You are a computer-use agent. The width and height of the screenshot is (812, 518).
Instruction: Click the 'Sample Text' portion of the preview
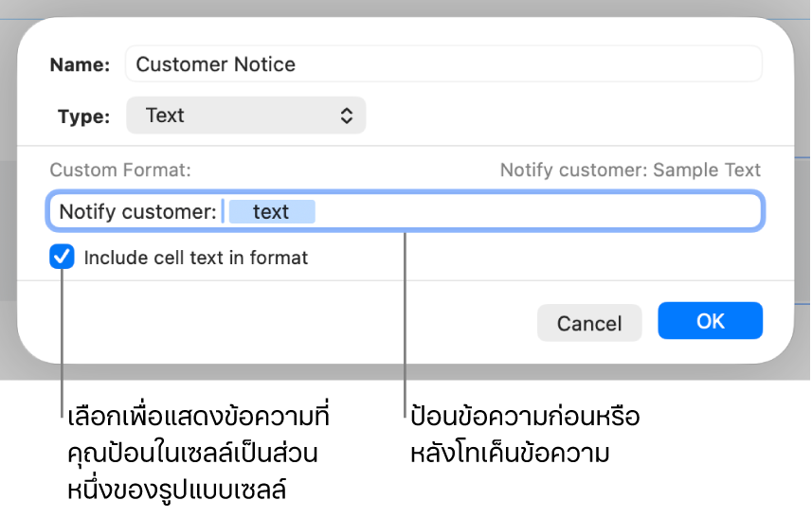tap(707, 170)
